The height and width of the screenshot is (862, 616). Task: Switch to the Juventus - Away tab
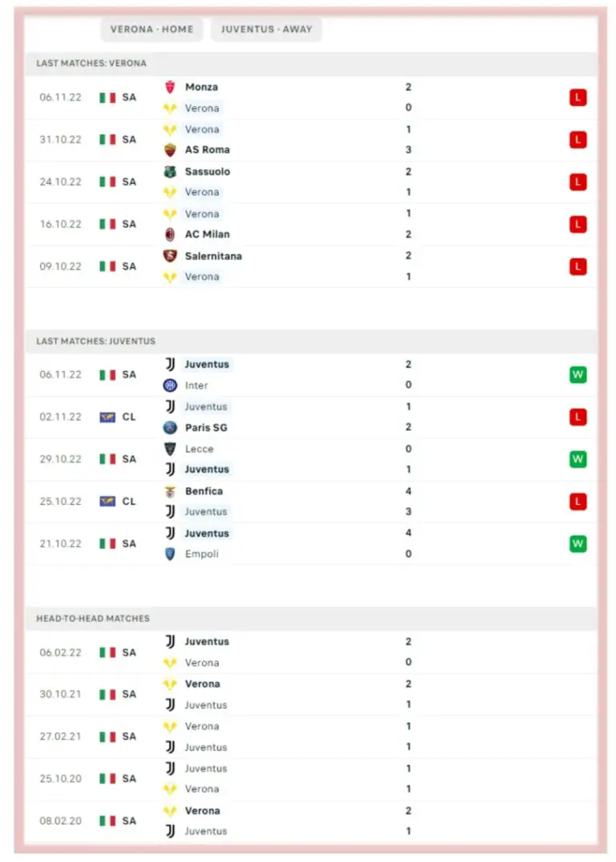[266, 30]
